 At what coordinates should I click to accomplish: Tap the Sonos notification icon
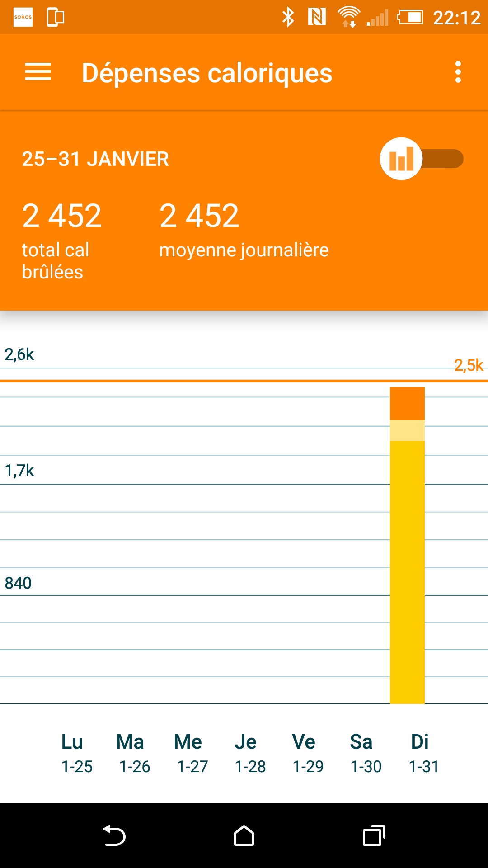(x=23, y=17)
